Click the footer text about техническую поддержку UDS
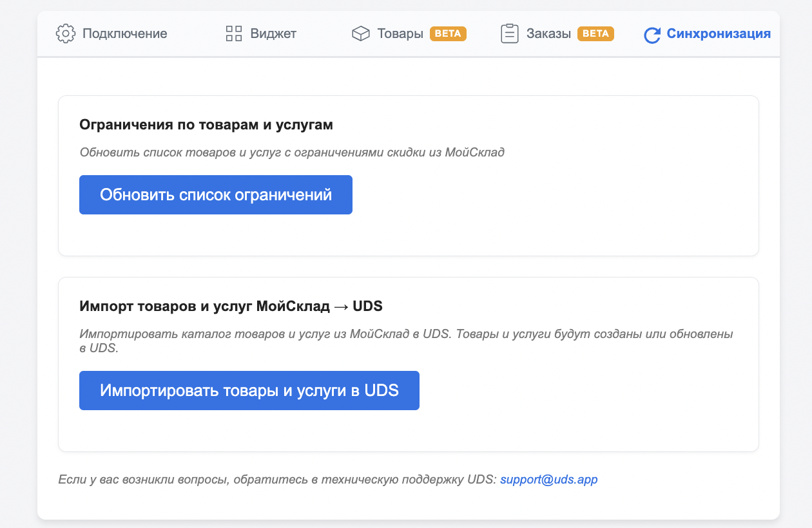 [278, 480]
